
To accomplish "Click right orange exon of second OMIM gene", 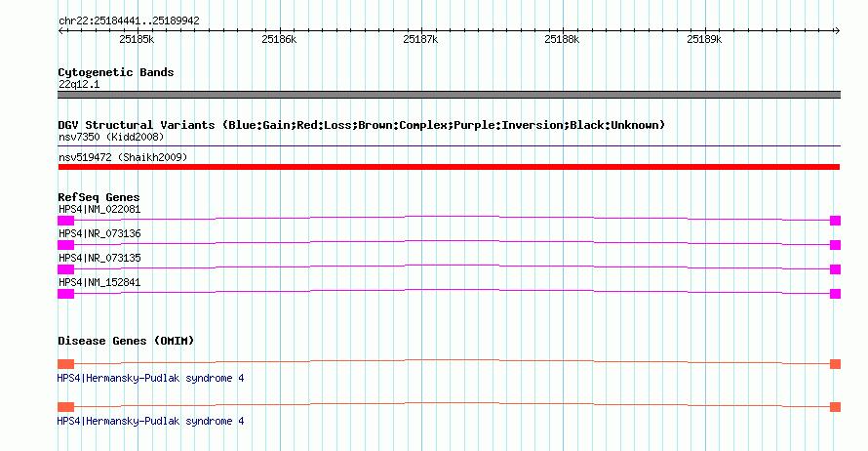I will (x=836, y=407).
